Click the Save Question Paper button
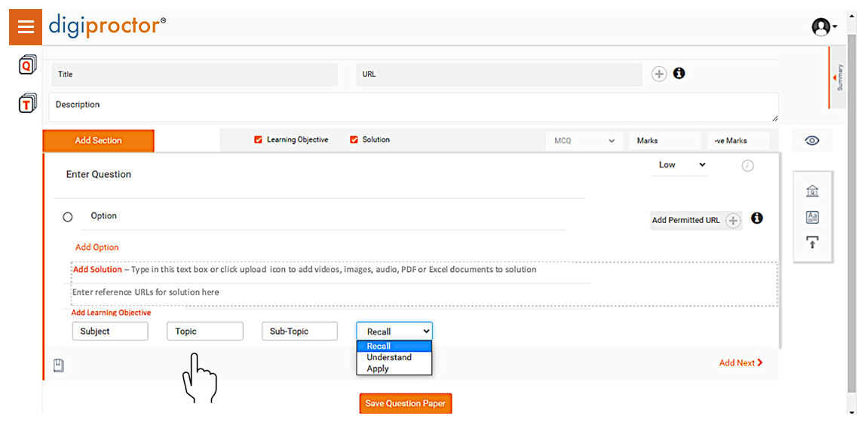Viewport: 868px width, 428px height. (x=405, y=403)
